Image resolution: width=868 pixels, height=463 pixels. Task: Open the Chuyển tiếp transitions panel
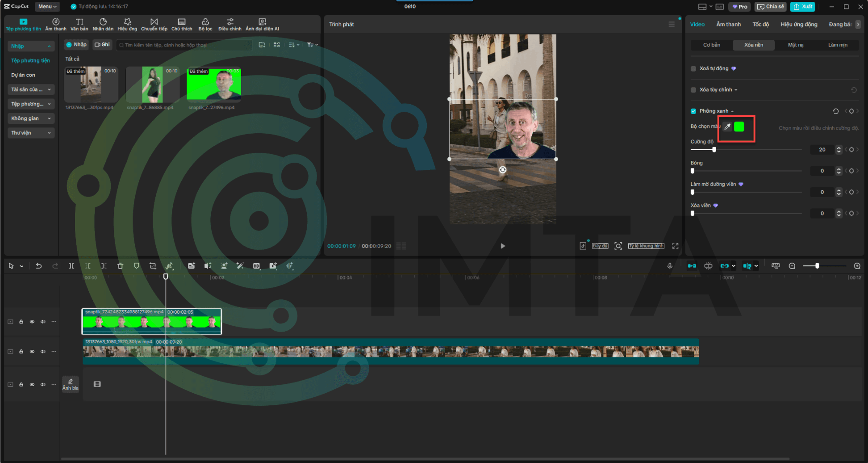(154, 25)
